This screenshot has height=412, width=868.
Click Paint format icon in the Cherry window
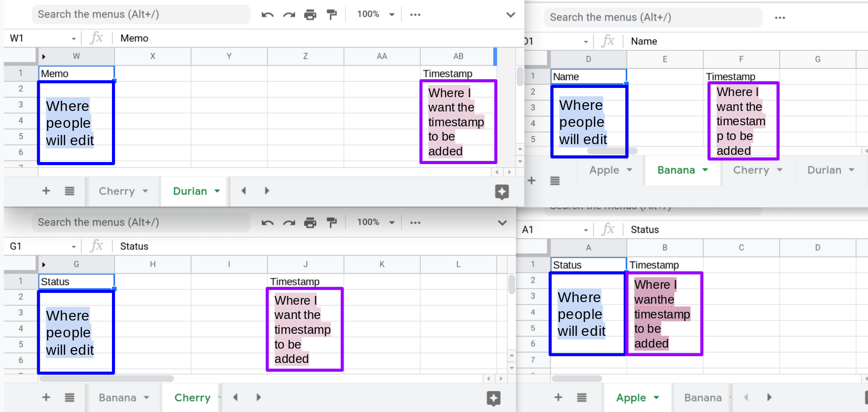pyautogui.click(x=332, y=223)
